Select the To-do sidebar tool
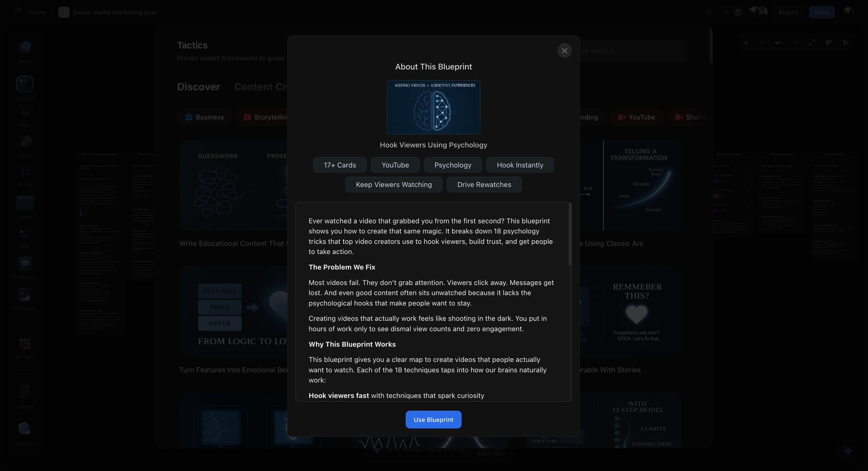 coord(25,172)
